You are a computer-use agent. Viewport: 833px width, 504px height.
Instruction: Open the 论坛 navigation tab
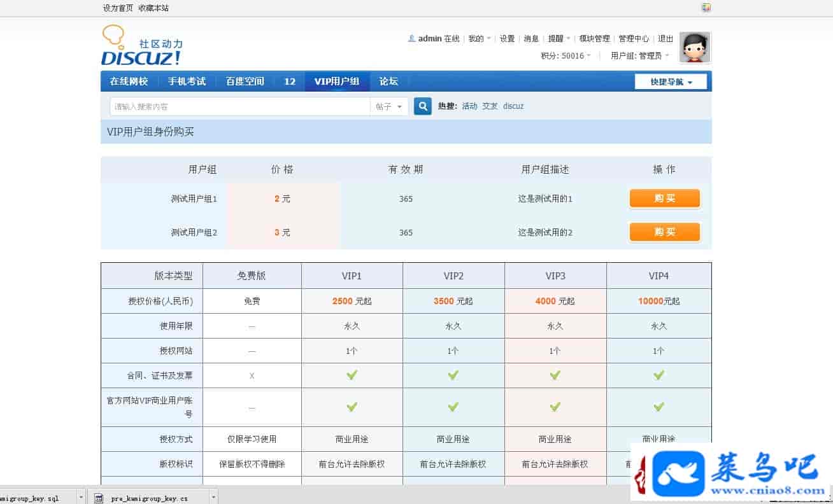388,81
